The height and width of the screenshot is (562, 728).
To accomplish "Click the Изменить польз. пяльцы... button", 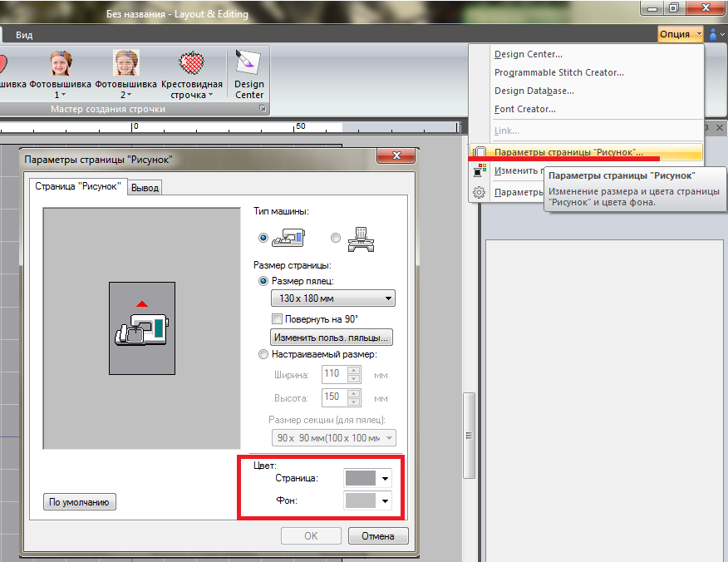I will click(x=332, y=338).
